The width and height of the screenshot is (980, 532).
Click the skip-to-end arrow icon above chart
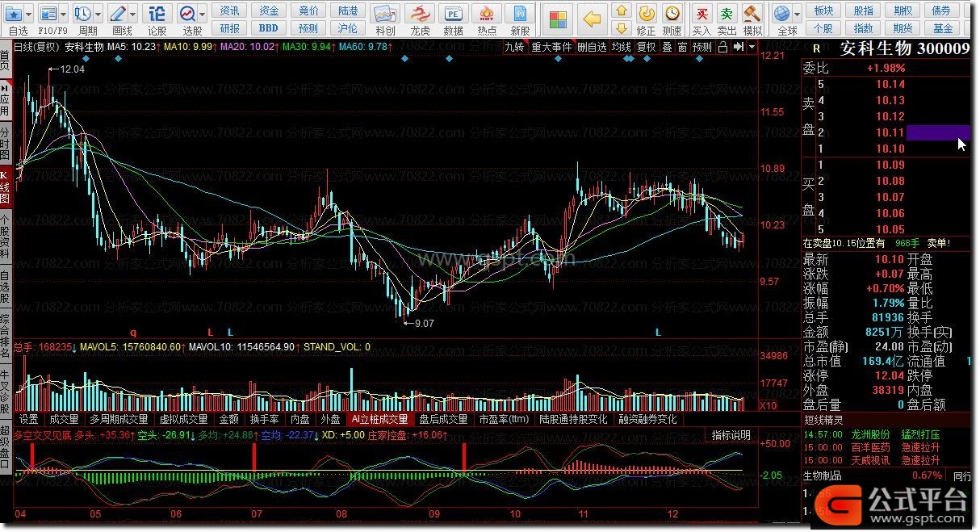coord(738,48)
